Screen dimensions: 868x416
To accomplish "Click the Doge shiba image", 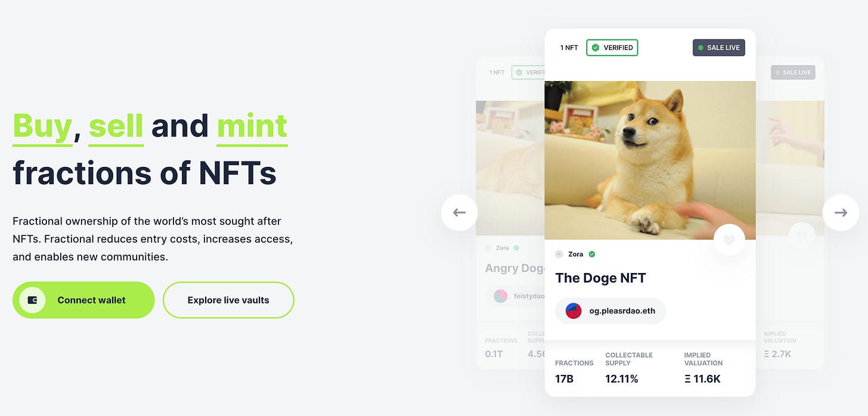I will (650, 160).
